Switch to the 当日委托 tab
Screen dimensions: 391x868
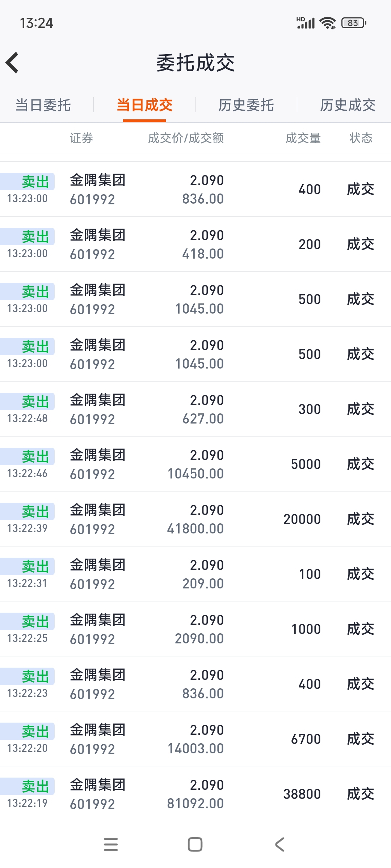[x=43, y=105]
